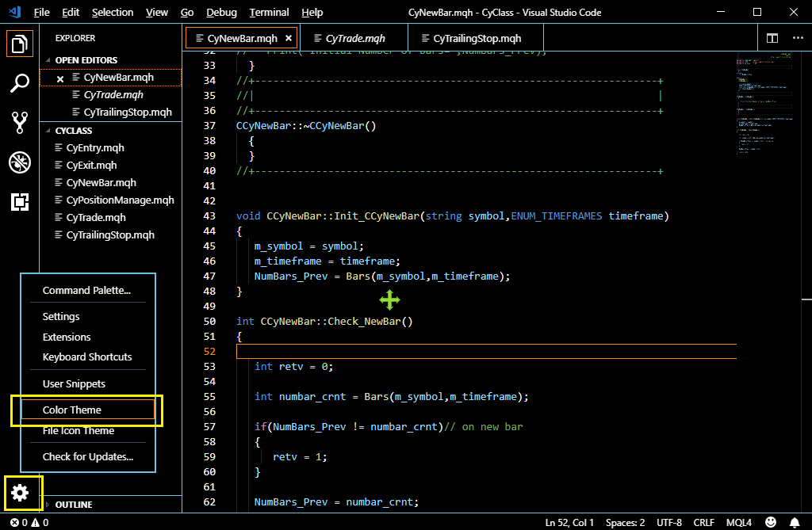The width and height of the screenshot is (812, 530).
Task: Open the Terminal menu
Action: pyautogui.click(x=269, y=13)
